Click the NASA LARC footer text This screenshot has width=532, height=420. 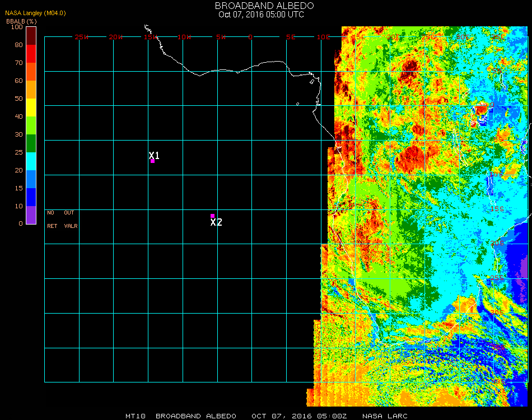[385, 416]
